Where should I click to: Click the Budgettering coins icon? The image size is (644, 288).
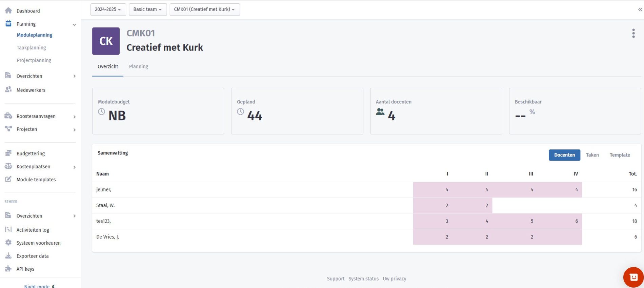(8, 153)
